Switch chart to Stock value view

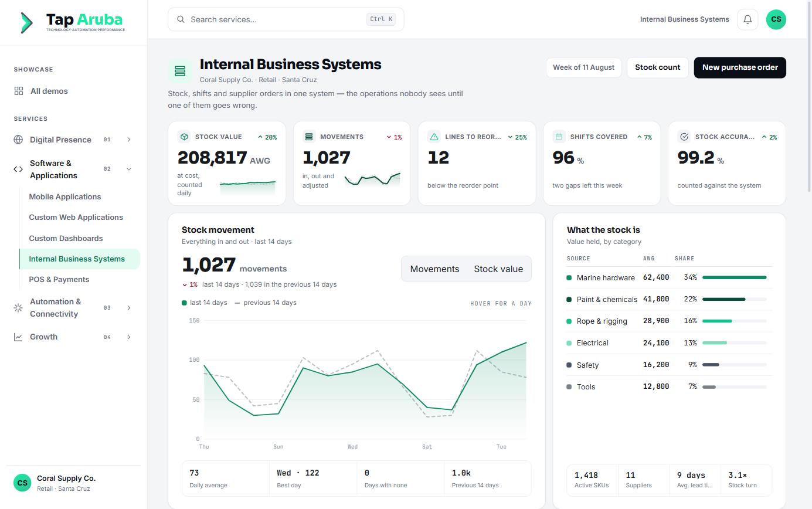(x=498, y=269)
